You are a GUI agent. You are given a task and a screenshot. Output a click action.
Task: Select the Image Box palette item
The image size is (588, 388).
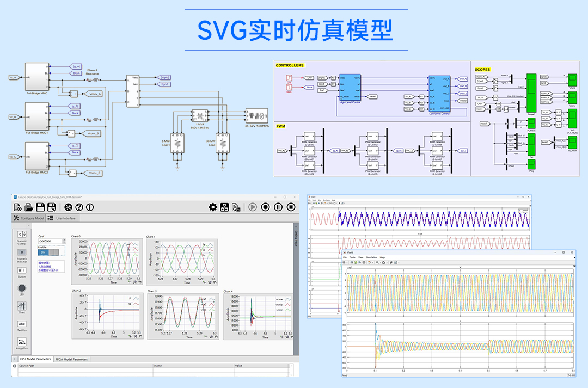[22, 343]
